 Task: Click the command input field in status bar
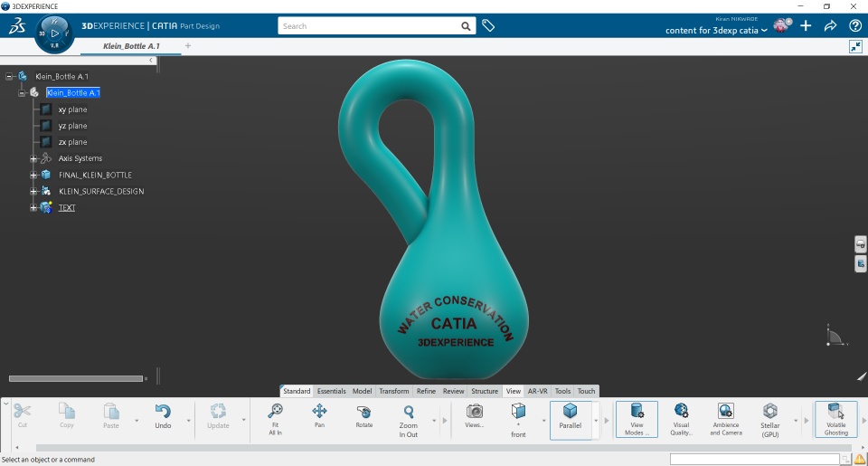754,459
